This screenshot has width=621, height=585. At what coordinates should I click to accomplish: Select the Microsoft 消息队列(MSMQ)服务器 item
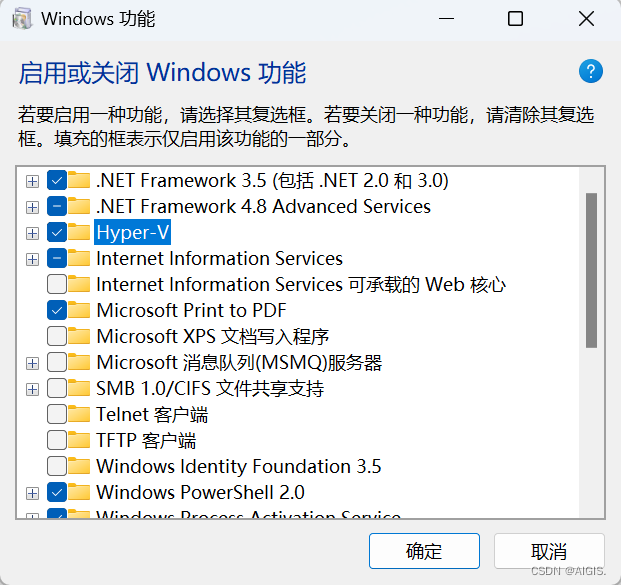239,362
